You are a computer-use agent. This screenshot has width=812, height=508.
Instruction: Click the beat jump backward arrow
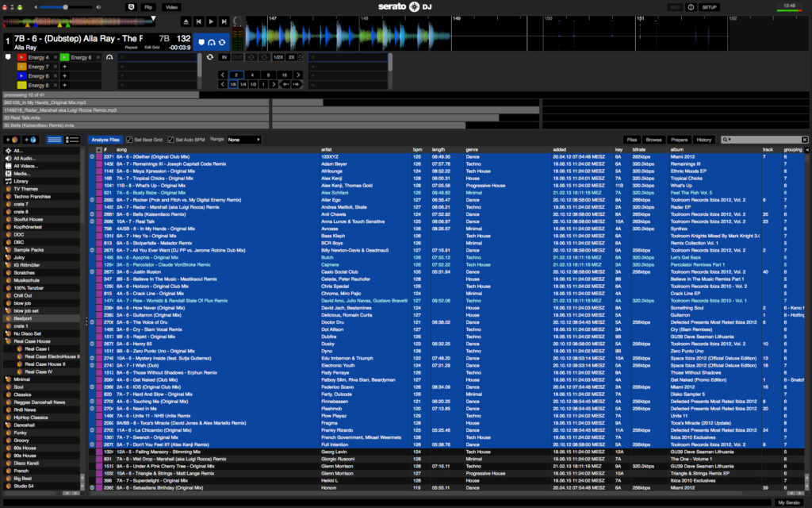tap(285, 84)
